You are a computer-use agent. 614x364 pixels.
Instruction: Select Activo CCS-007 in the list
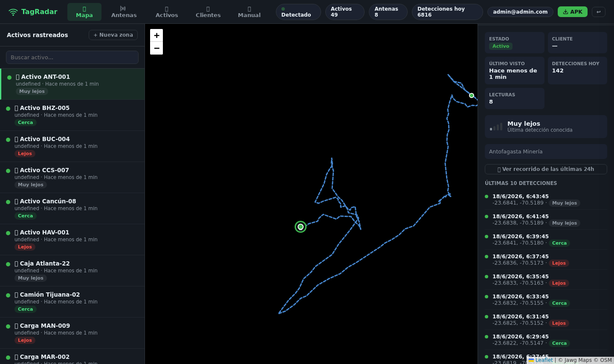coord(72,177)
